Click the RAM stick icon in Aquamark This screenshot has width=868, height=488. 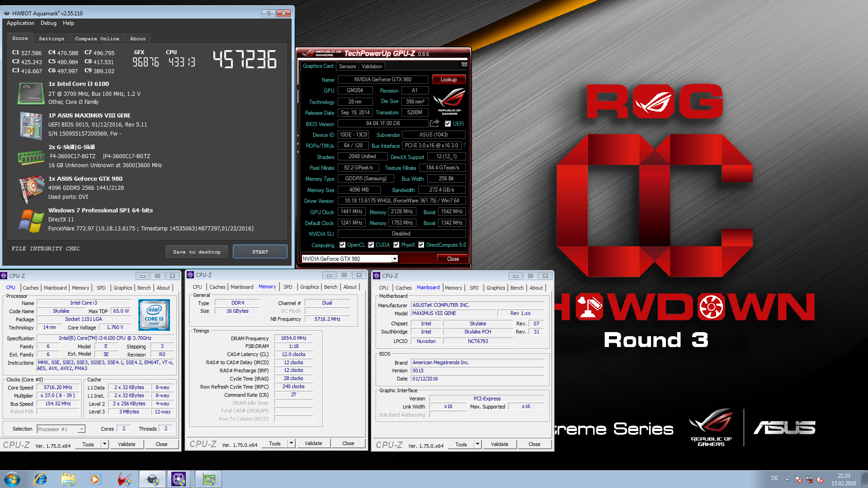pyautogui.click(x=30, y=157)
